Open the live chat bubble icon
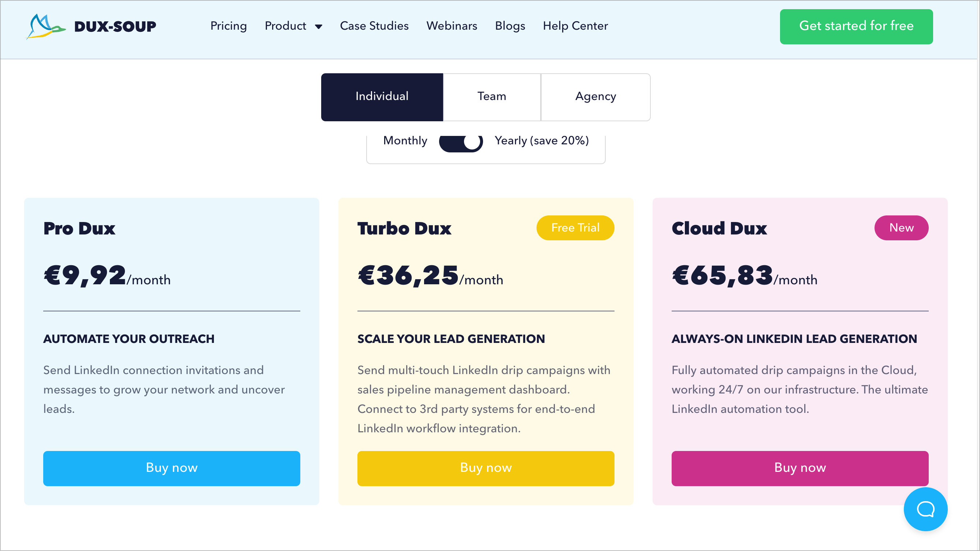The width and height of the screenshot is (980, 551). tap(925, 509)
